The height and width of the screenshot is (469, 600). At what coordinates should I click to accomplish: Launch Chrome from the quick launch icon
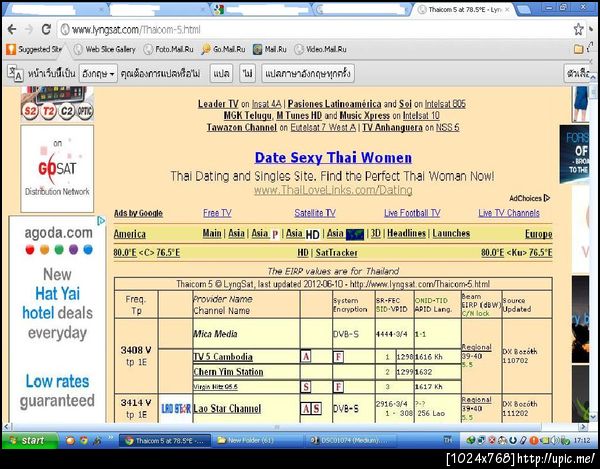[x=84, y=441]
